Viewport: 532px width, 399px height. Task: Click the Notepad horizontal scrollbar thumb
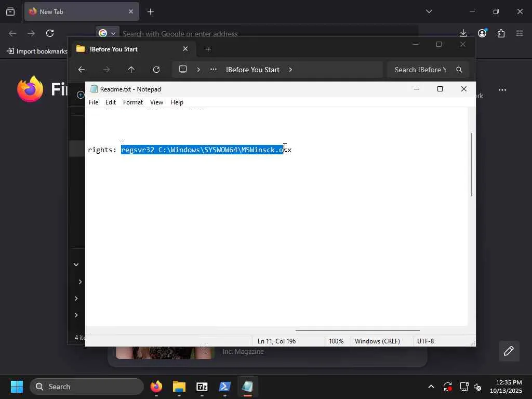pos(357,330)
